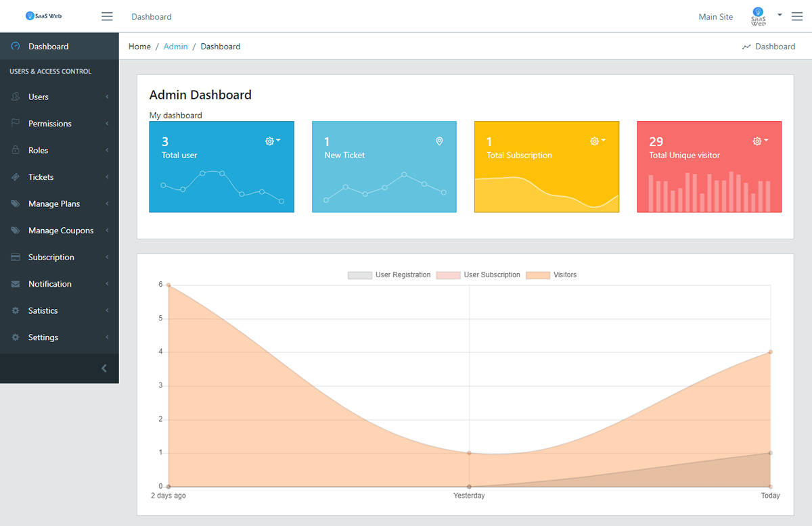Open the user avatar dropdown caret

click(780, 14)
